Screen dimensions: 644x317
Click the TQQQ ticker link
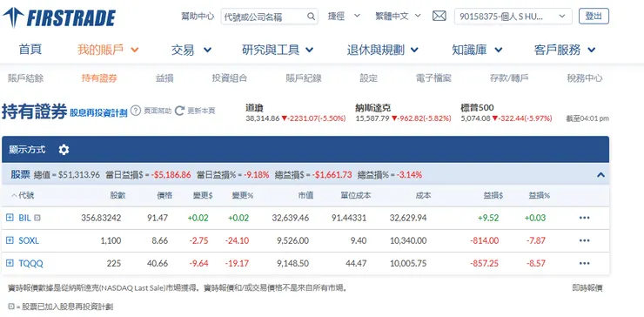(30, 263)
